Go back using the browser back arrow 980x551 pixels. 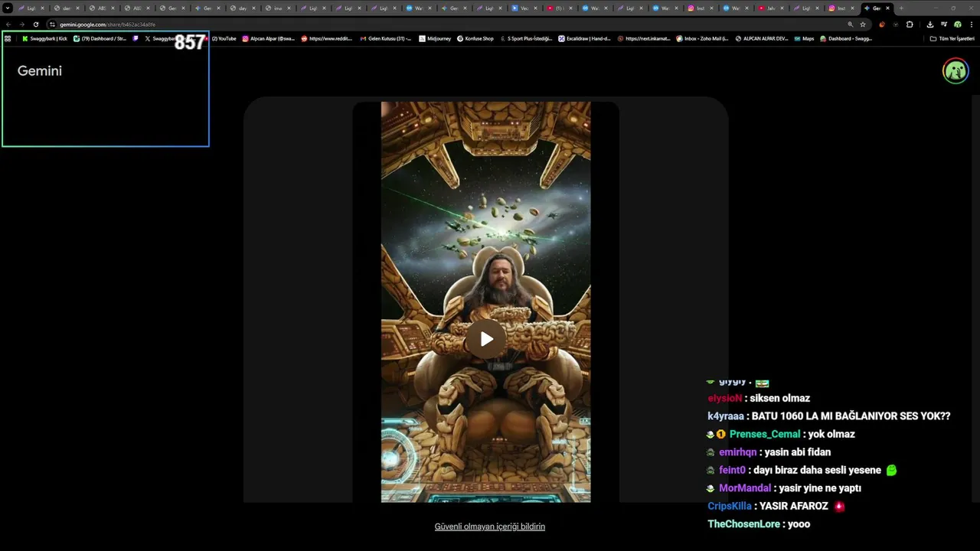[8, 24]
